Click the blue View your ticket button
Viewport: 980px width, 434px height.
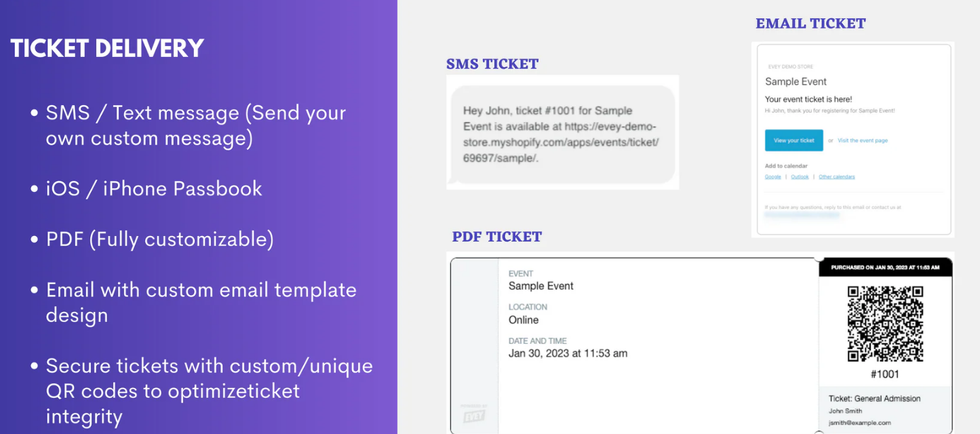click(x=793, y=140)
